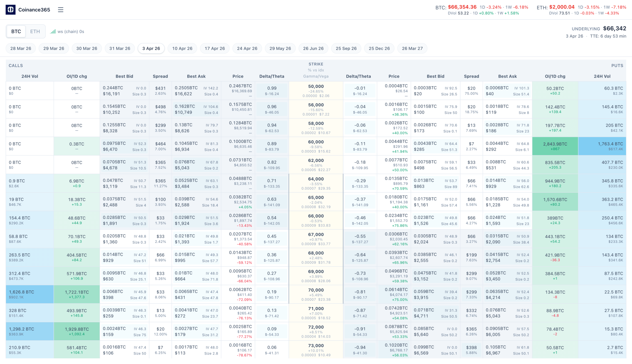Select the 28 Mar 26 expiry
632x364 pixels.
click(x=21, y=48)
